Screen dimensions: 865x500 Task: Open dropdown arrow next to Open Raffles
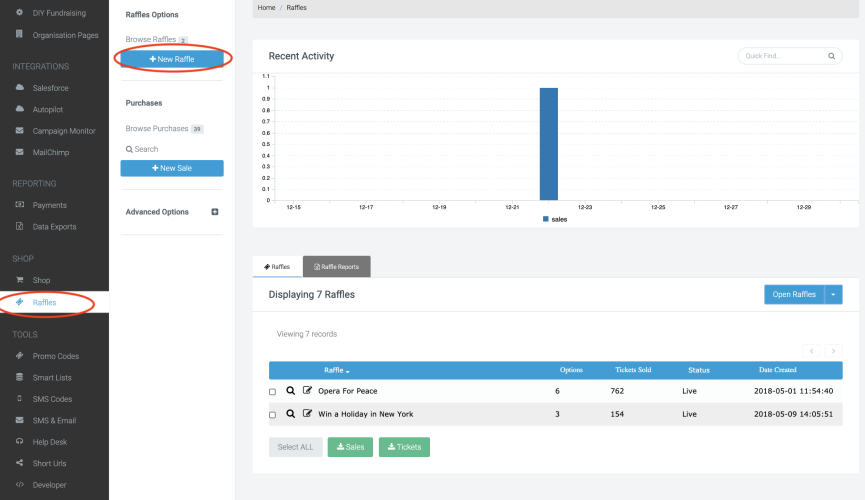point(833,294)
